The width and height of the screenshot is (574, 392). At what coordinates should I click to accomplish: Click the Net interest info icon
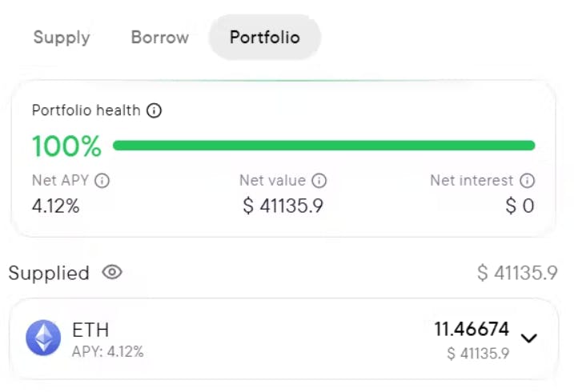[528, 181]
